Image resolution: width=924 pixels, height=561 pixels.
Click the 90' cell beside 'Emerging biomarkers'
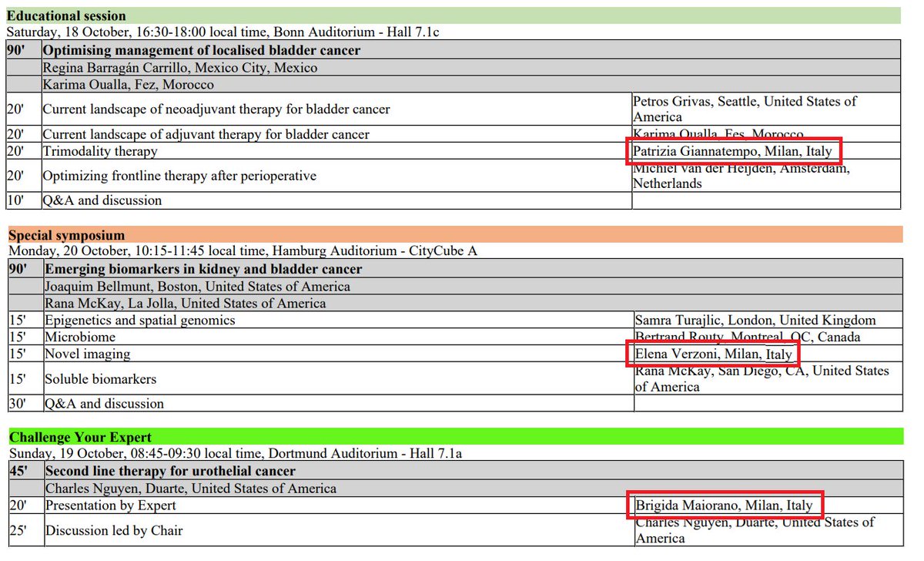[x=25, y=269]
